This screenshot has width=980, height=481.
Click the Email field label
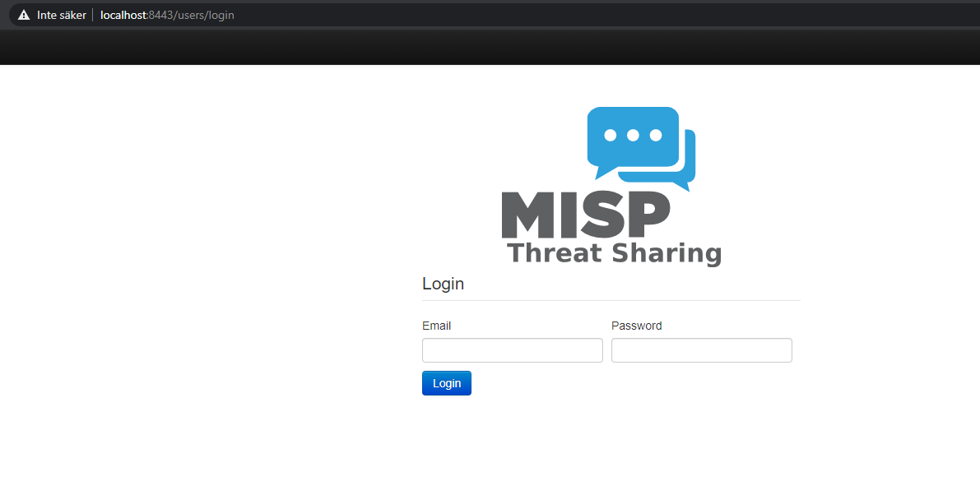436,326
